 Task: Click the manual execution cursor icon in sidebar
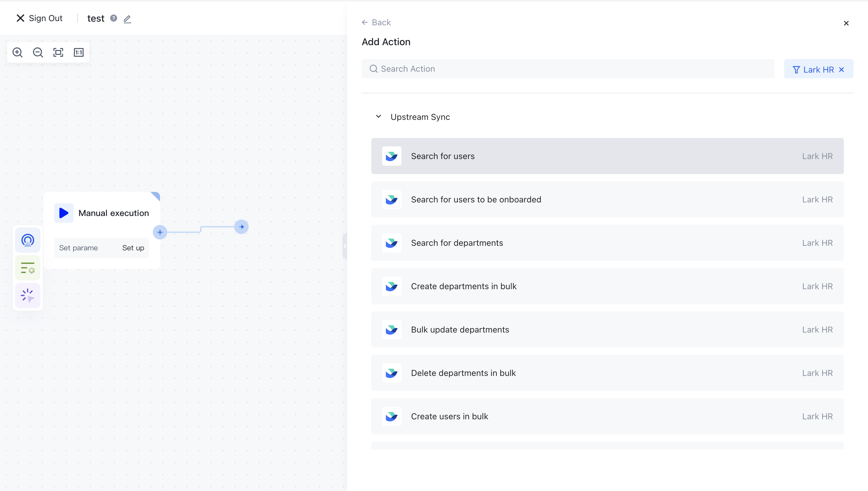27,296
